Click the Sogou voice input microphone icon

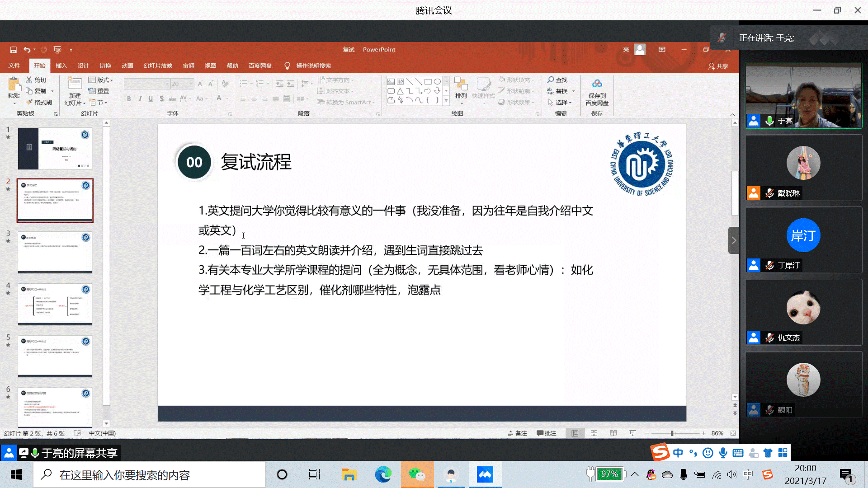tap(723, 453)
